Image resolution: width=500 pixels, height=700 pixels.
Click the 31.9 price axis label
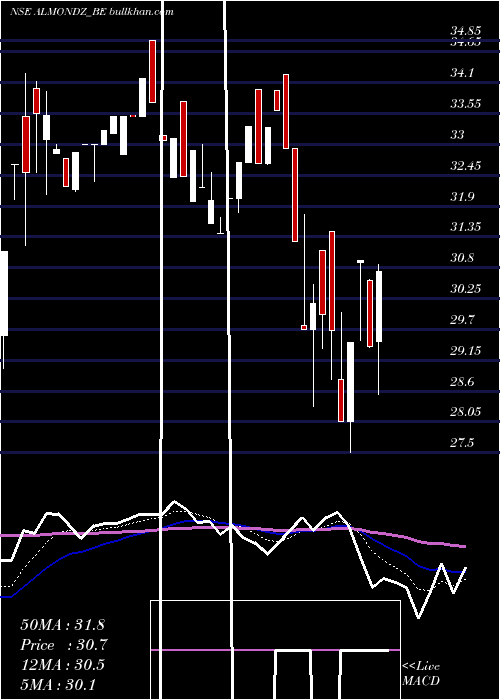461,196
